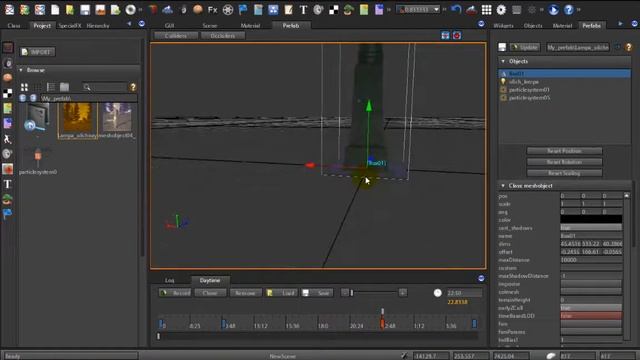Open the SpecialFX tab
This screenshot has width=640, height=360.
70,25
